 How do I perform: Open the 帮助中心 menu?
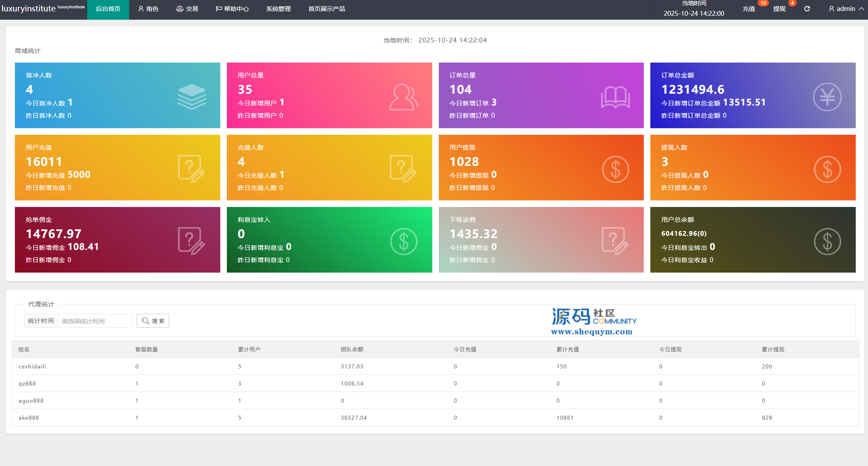pyautogui.click(x=232, y=9)
